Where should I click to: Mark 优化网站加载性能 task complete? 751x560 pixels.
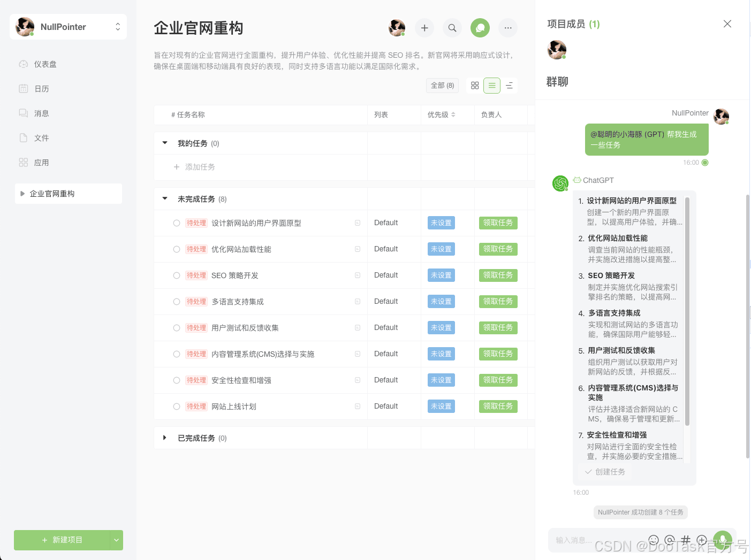(x=177, y=249)
